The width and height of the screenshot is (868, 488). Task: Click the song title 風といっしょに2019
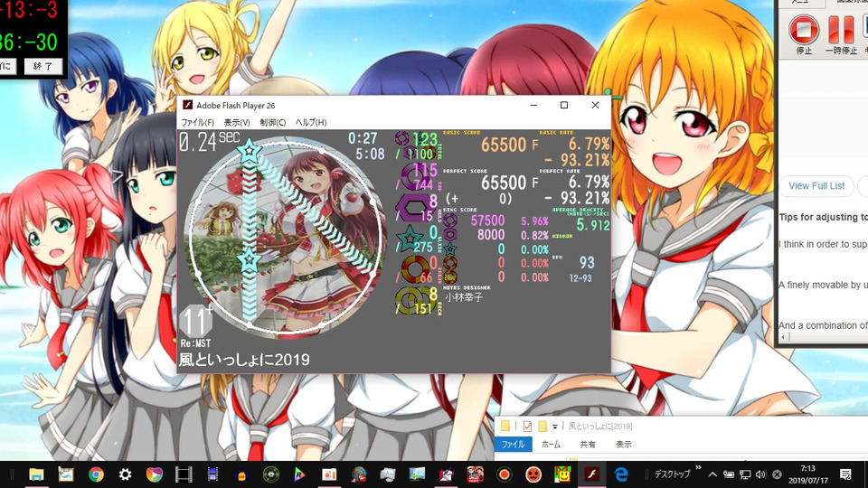tap(244, 360)
